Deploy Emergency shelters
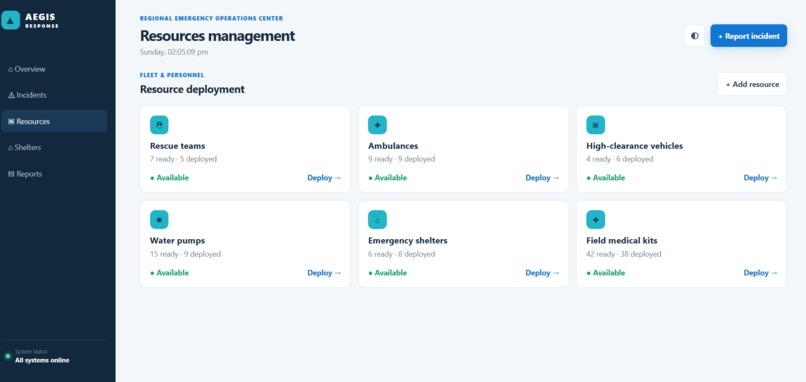 542,273
